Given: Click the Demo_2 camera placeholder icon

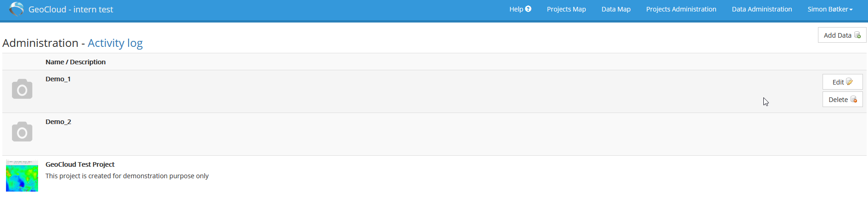Looking at the screenshot, I should [22, 131].
